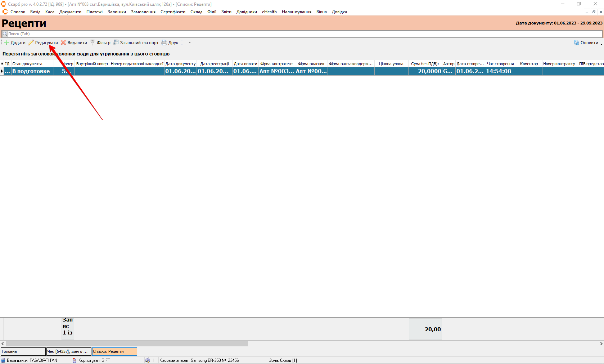This screenshot has width=604, height=364.
Task: Open the Фільтр funnel icon
Action: tap(93, 43)
